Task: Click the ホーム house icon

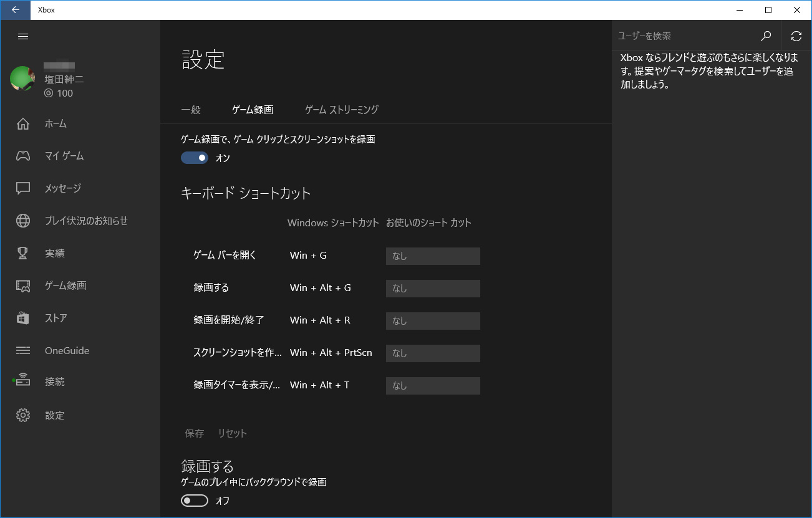Action: tap(23, 123)
